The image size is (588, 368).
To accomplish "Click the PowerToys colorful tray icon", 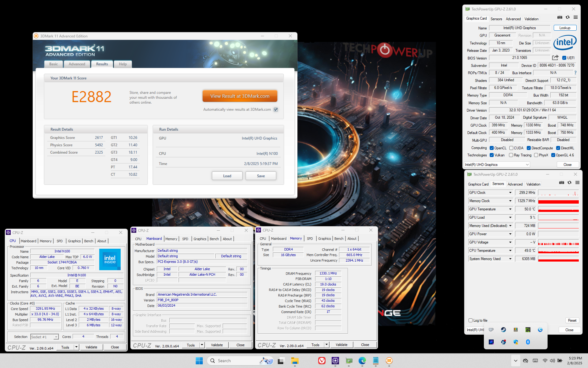I will click(516, 330).
